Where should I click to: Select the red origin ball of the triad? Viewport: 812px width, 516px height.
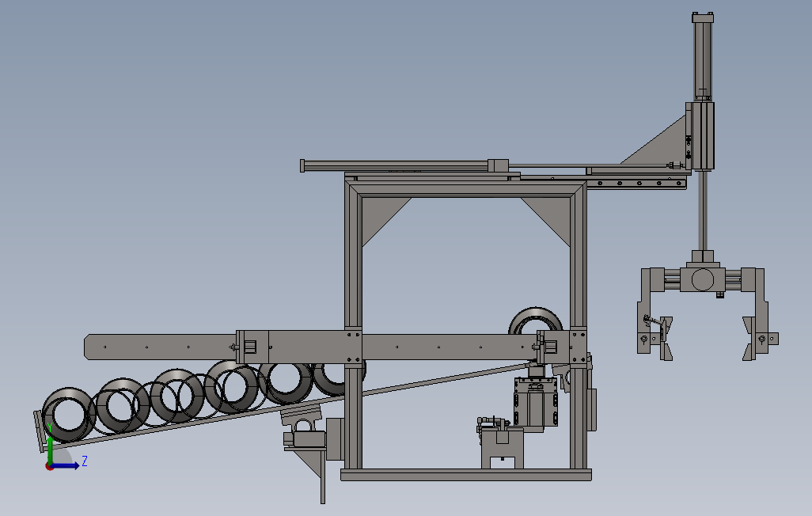pyautogui.click(x=50, y=466)
